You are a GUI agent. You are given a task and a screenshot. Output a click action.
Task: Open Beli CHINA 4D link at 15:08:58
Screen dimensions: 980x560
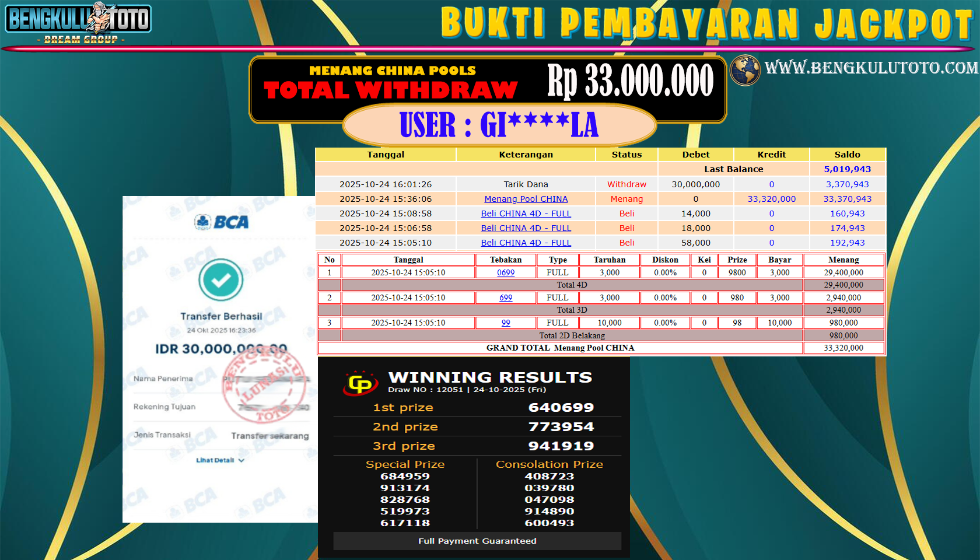coord(526,213)
